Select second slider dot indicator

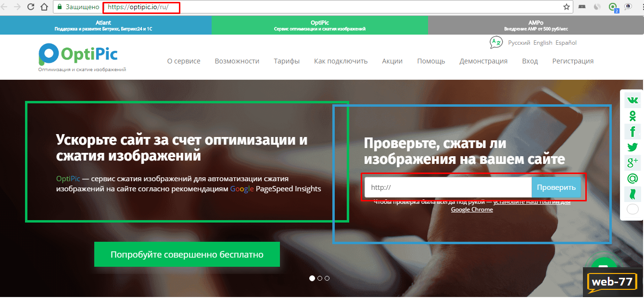click(319, 278)
